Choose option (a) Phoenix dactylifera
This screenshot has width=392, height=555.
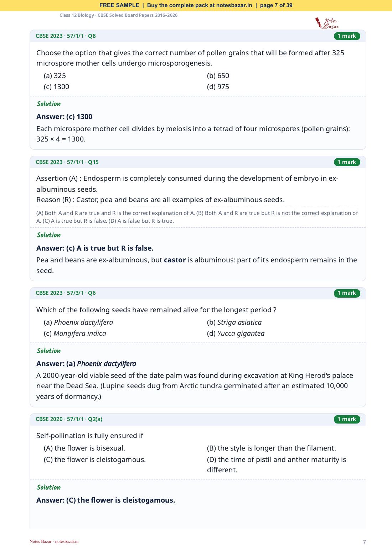click(78, 322)
